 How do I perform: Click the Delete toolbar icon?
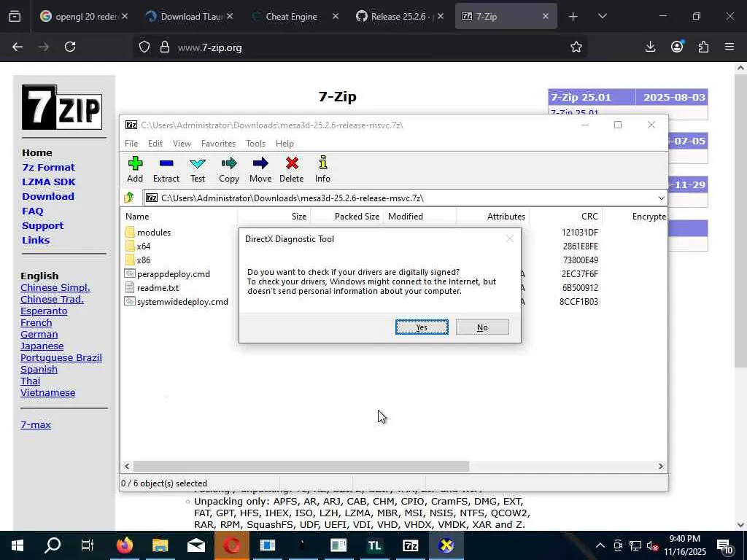coord(292,169)
